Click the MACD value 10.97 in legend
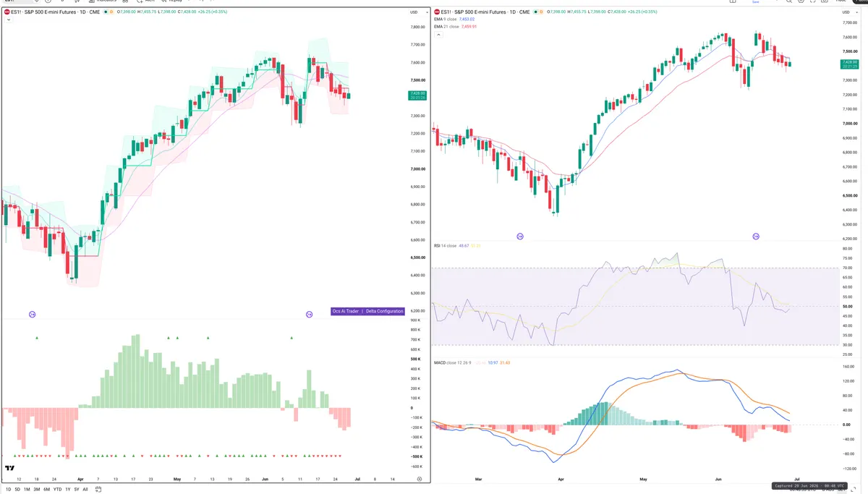This screenshot has height=494, width=868. 493,362
